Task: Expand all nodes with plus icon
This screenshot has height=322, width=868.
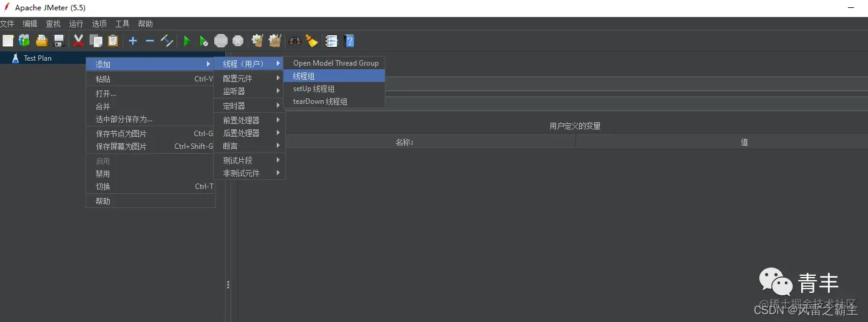Action: coord(133,41)
